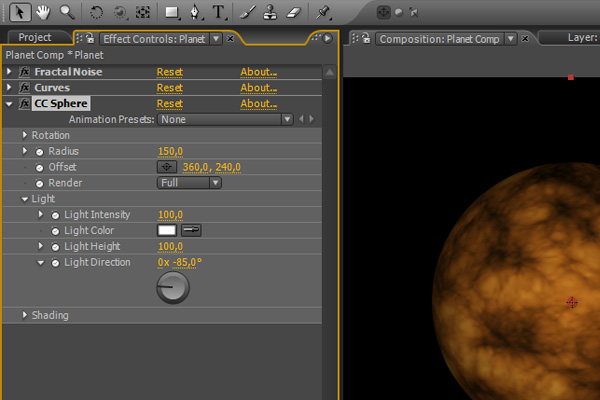This screenshot has height=400, width=600.
Task: Select the Pan Behind tool
Action: click(x=143, y=12)
